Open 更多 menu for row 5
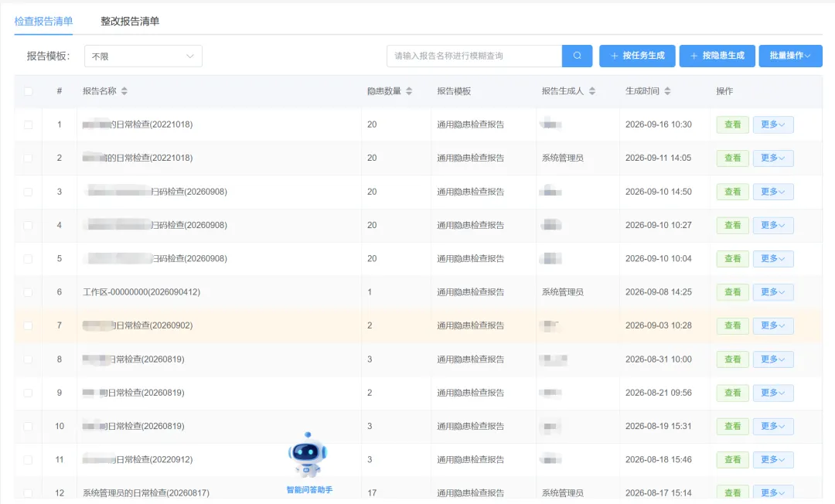 coord(772,259)
